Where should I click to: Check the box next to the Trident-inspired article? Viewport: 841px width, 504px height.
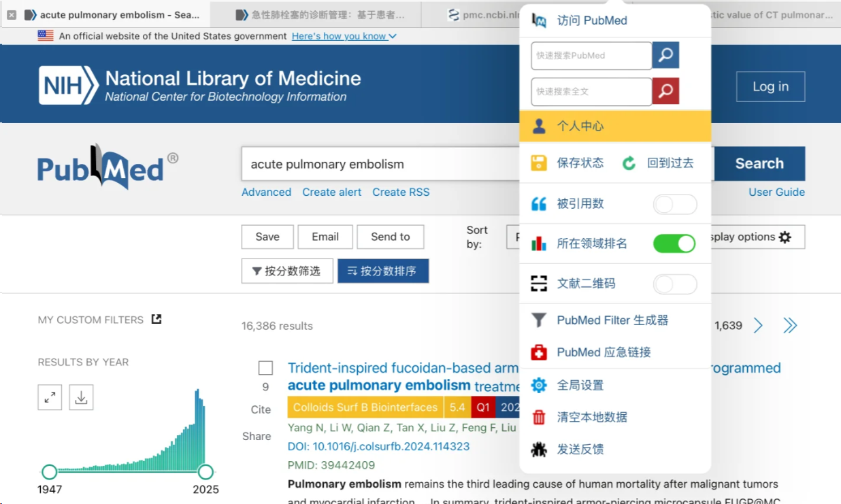265,368
